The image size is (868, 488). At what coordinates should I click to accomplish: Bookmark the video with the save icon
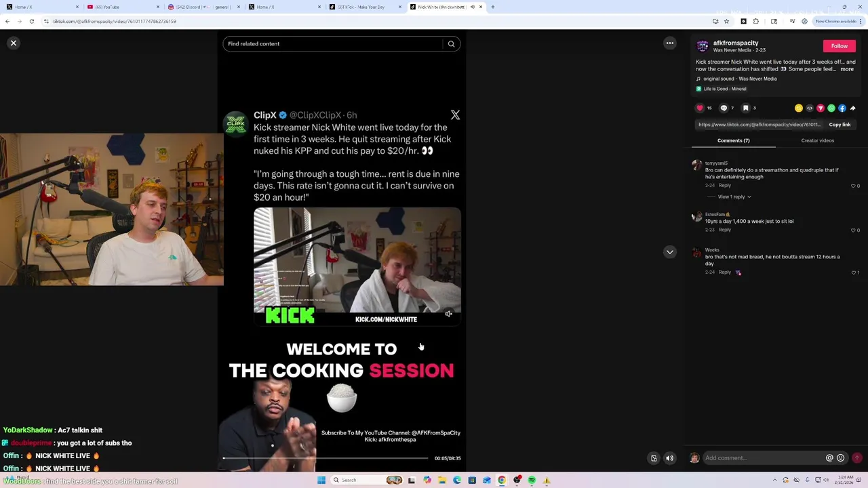745,108
